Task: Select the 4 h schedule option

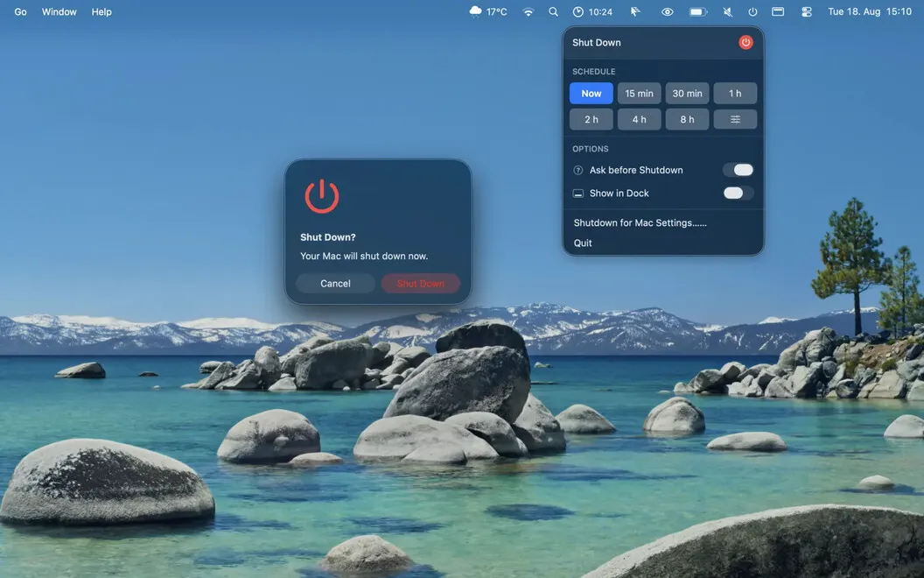Action: 639,119
